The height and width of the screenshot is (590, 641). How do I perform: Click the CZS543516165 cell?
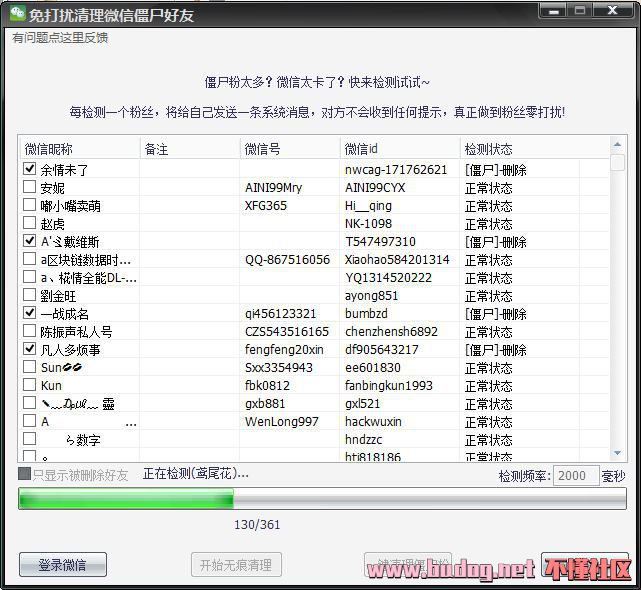click(287, 332)
